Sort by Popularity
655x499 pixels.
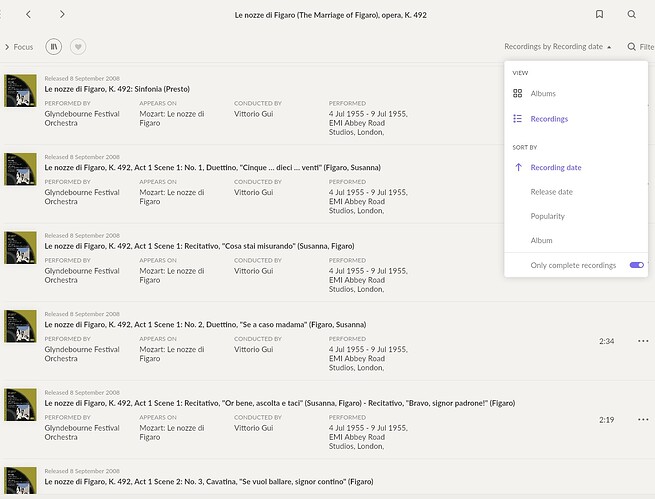tap(547, 216)
